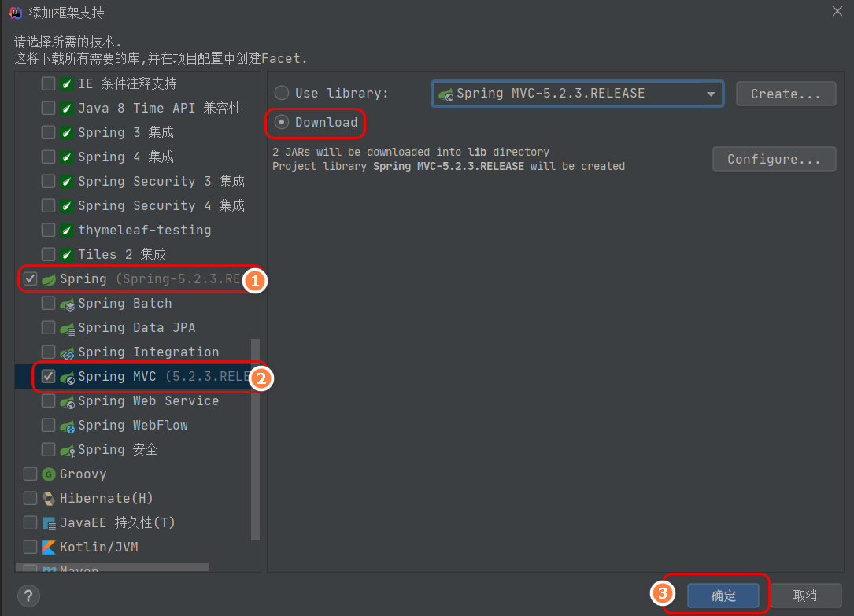854x616 pixels.
Task: Click the Hibernate icon
Action: pos(49,499)
